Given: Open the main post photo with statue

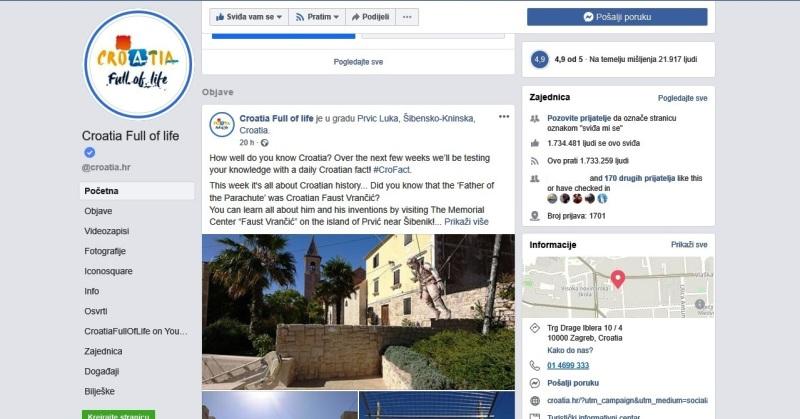Looking at the screenshot, I should tap(358, 311).
